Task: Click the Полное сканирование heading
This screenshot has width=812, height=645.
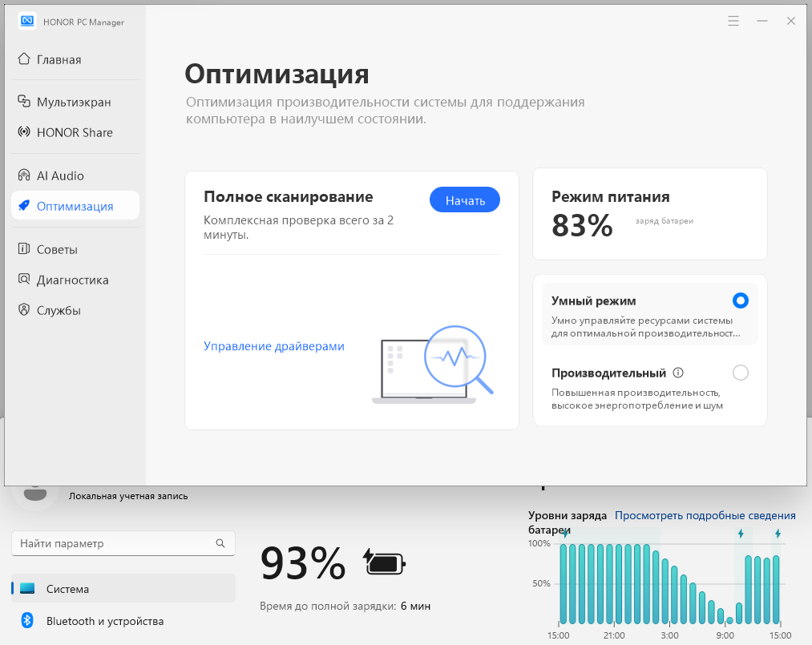Action: click(289, 197)
